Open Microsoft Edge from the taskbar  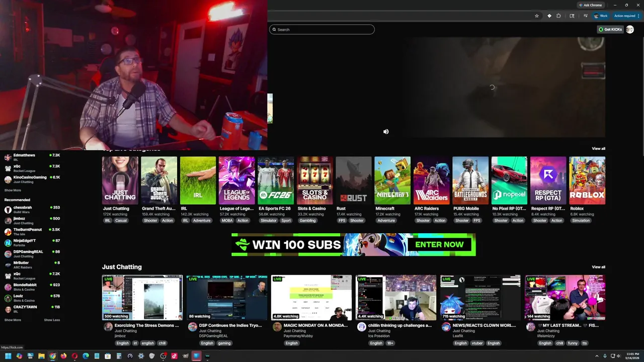86,356
